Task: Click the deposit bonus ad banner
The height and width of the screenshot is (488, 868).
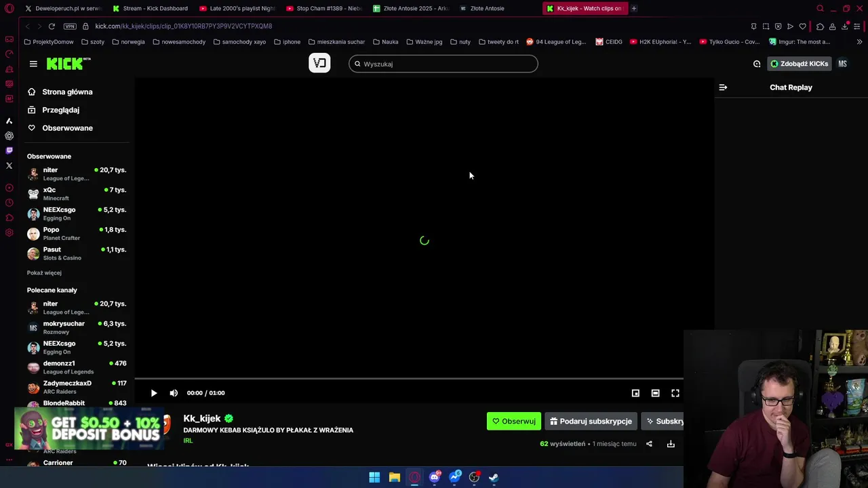Action: click(89, 428)
